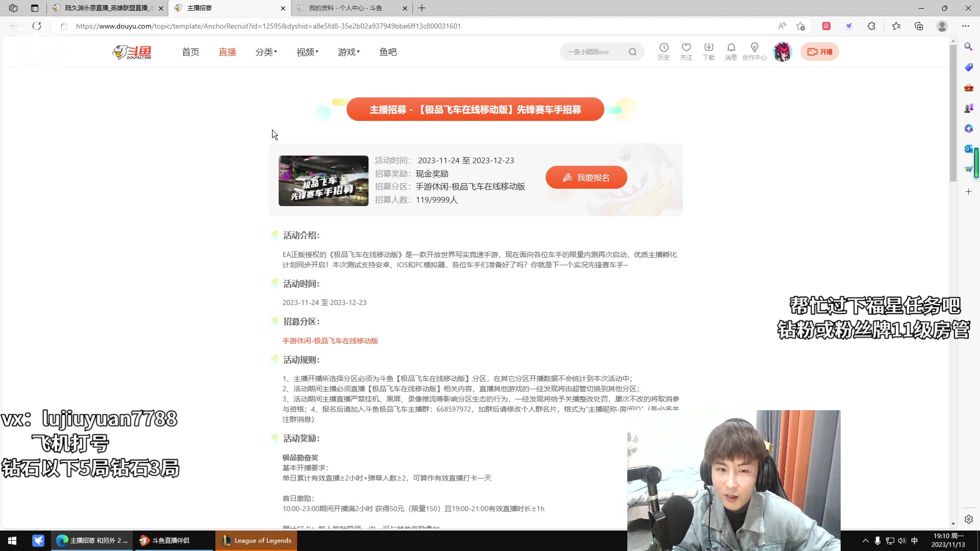Open the browser collections icon
Viewport: 980px width, 551px height.
tap(919, 26)
